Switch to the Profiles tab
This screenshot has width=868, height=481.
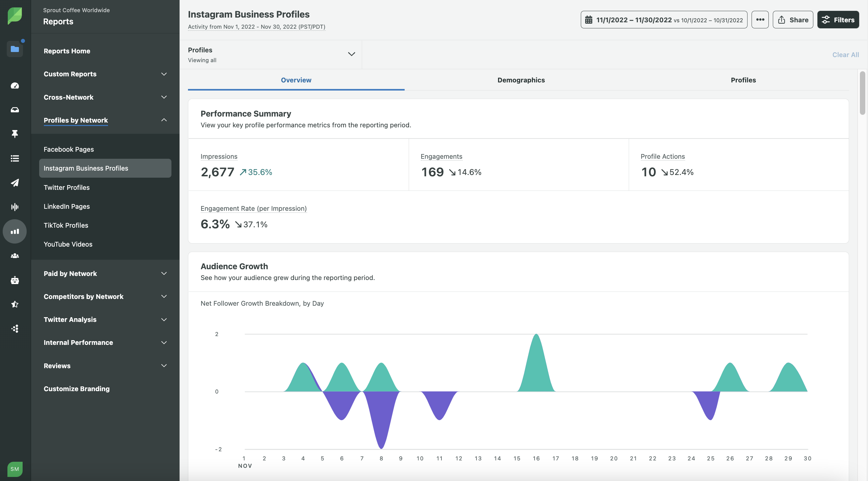[x=743, y=80]
